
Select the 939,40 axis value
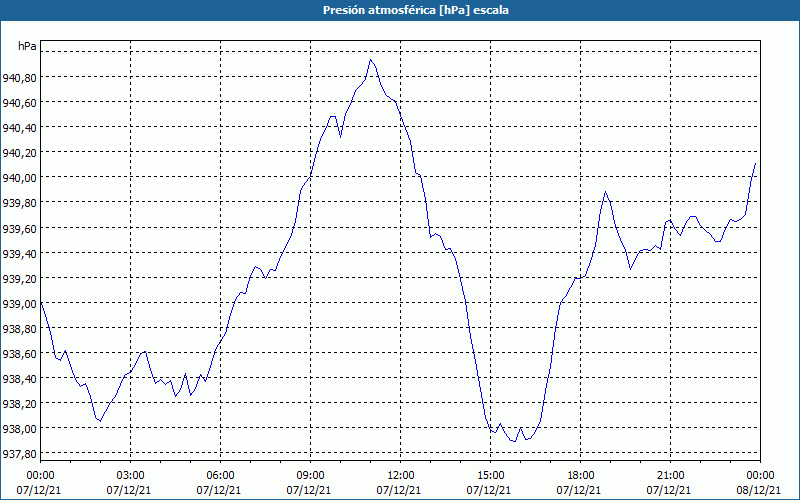19,254
